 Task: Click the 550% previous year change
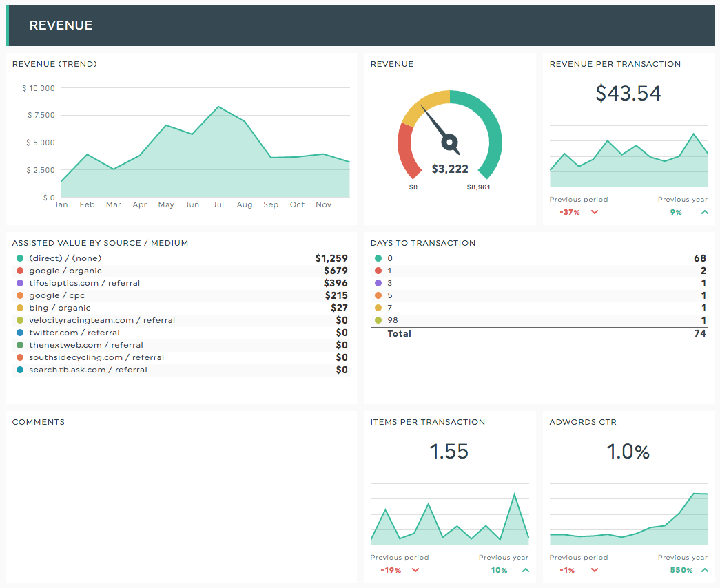click(x=681, y=570)
